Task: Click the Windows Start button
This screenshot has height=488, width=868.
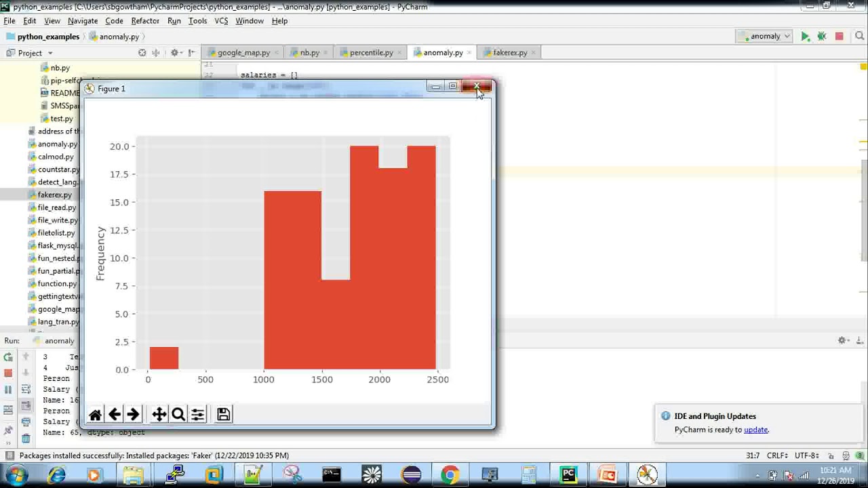Action: coord(16,474)
